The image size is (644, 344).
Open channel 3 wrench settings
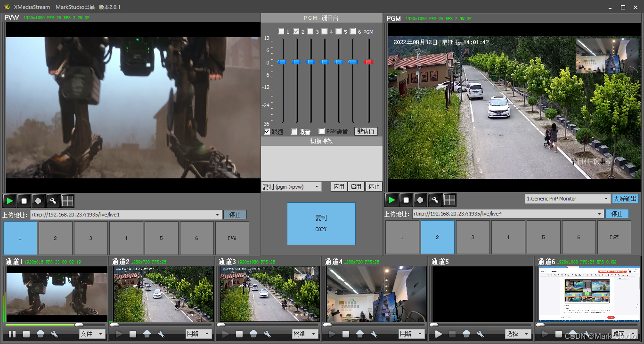[268, 334]
